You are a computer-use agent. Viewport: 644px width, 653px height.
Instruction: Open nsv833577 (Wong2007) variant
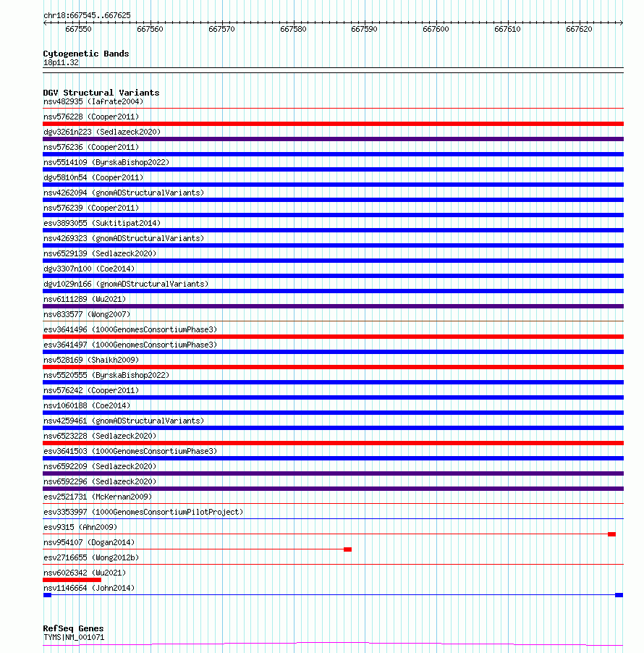tap(87, 314)
